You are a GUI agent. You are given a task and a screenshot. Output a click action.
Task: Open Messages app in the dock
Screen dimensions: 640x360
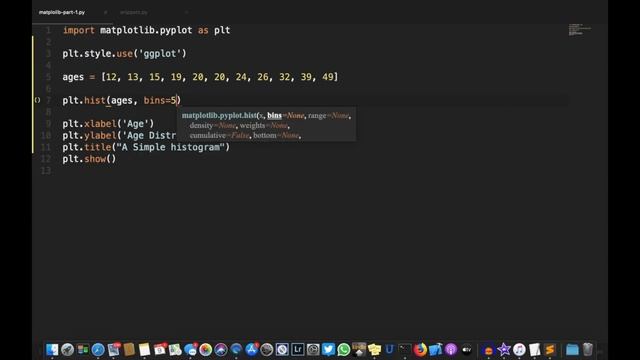(x=191, y=349)
